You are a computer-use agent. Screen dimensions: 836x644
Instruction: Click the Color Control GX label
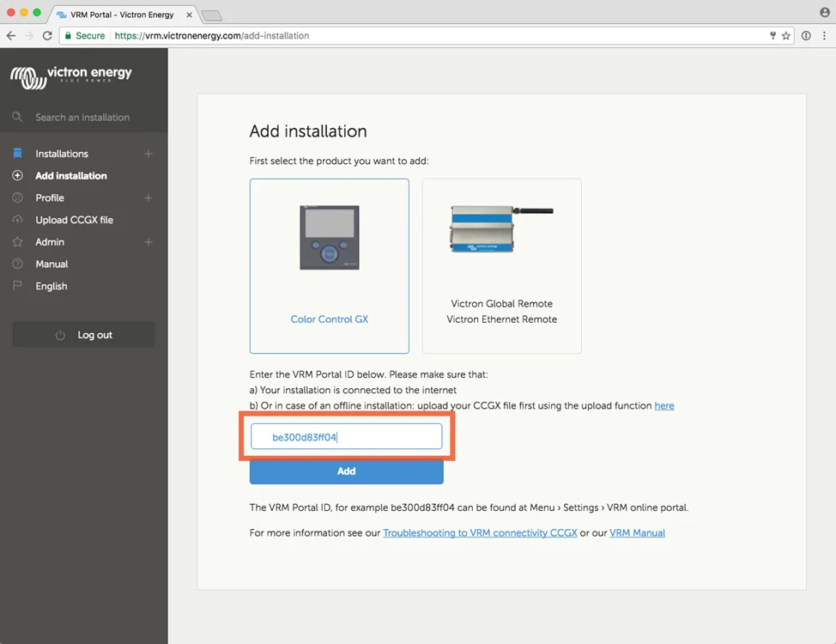tap(330, 319)
